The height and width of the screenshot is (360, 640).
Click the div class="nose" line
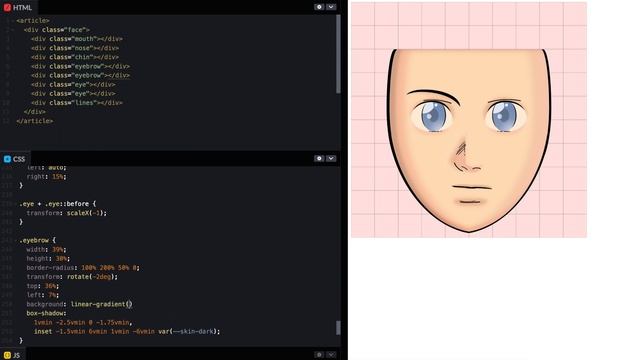[x=75, y=48]
